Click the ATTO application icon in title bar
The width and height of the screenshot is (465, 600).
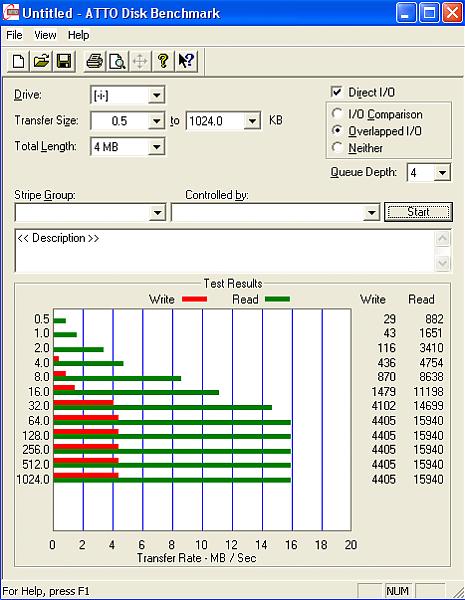[x=10, y=12]
